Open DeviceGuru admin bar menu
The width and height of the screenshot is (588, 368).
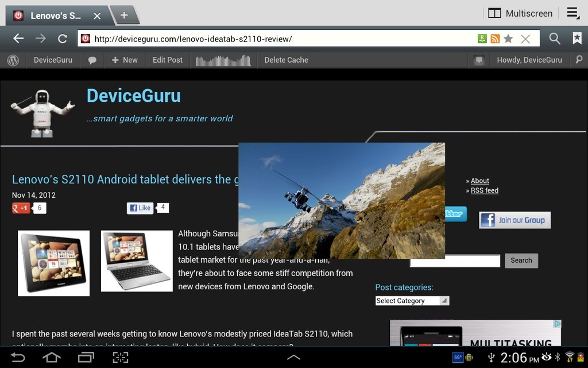click(53, 60)
